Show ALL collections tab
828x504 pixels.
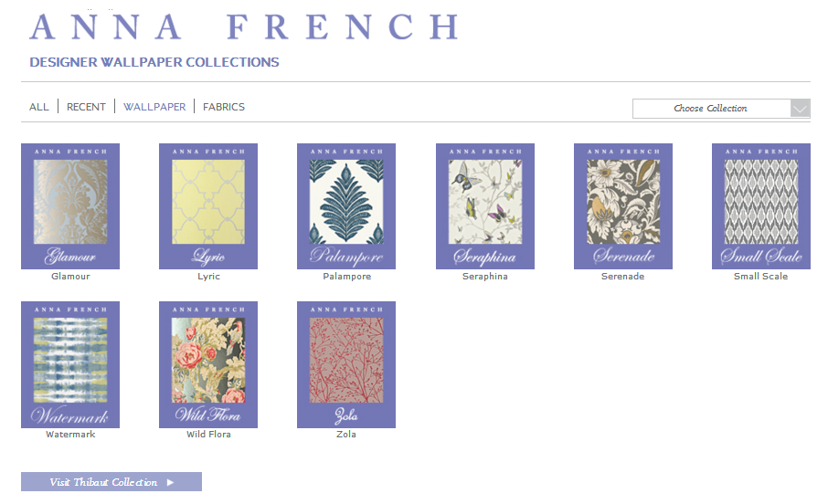39,107
